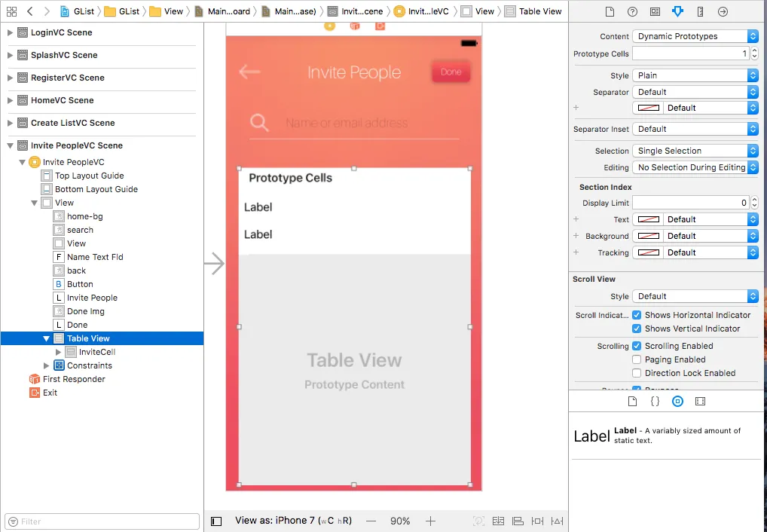Show the Code Snippet library

(x=655, y=402)
